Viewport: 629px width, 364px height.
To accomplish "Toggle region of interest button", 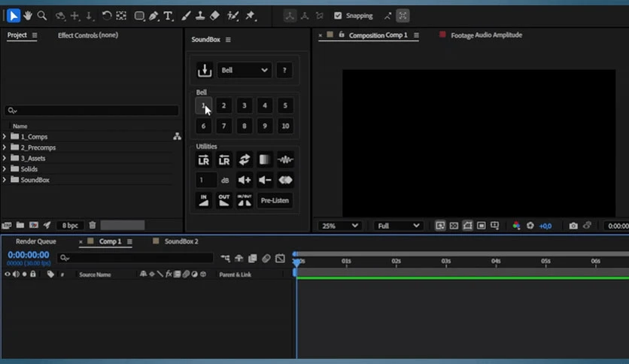I will coord(481,226).
